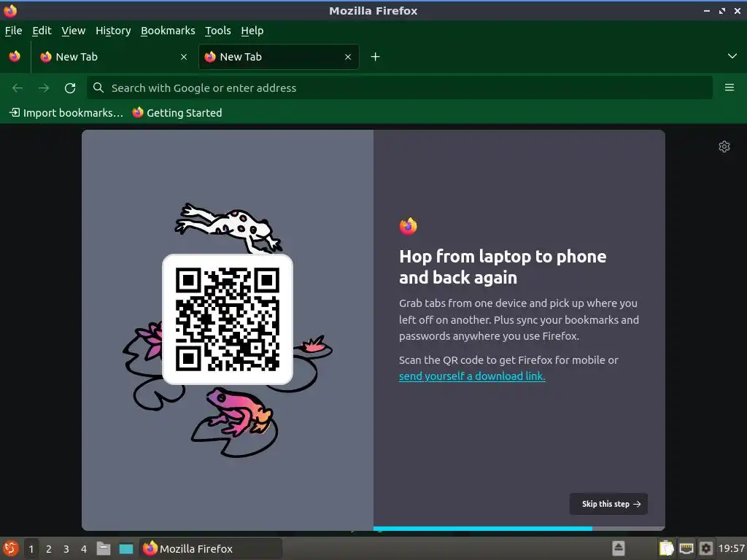
Task: Open the Lubuntu start menu icon
Action: click(10, 548)
